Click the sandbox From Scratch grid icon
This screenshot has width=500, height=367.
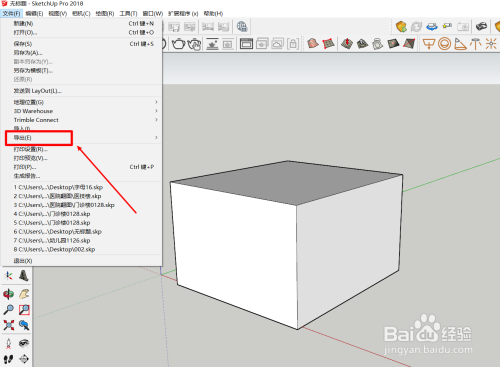[x=328, y=44]
